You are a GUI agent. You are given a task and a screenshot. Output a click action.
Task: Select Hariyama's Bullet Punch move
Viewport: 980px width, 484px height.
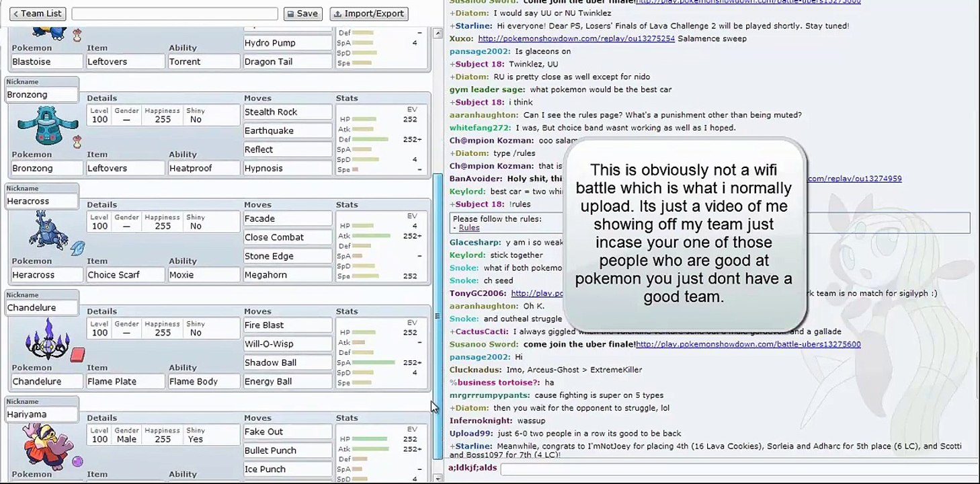288,451
